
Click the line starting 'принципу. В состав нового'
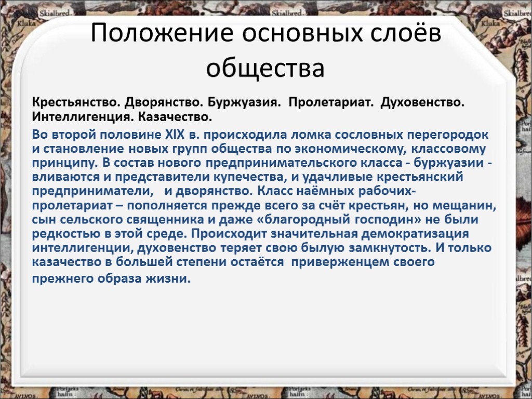point(262,163)
